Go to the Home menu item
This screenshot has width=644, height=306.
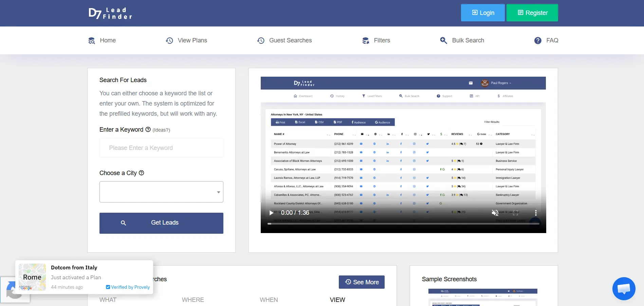(x=102, y=40)
